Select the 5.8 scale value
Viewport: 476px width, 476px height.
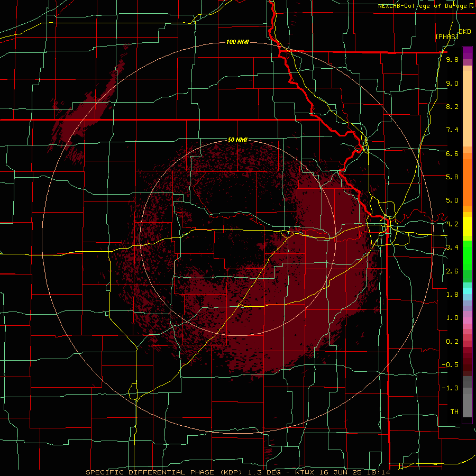[452, 177]
